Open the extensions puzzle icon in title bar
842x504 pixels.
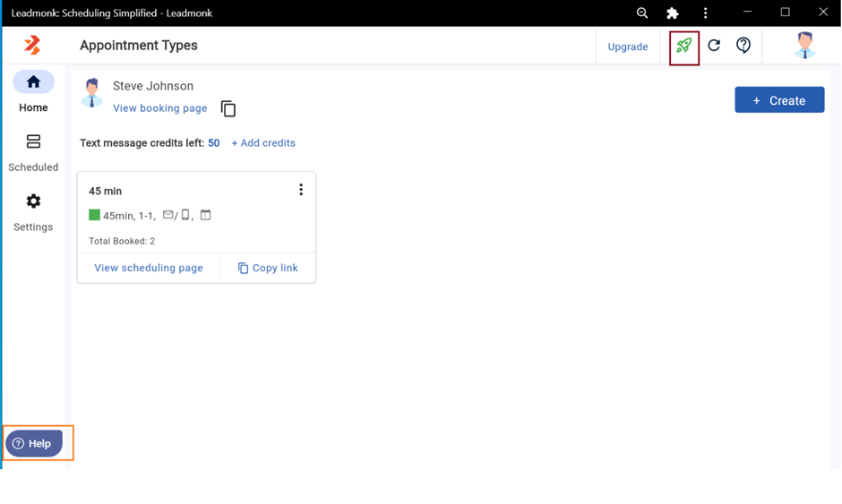coord(673,13)
